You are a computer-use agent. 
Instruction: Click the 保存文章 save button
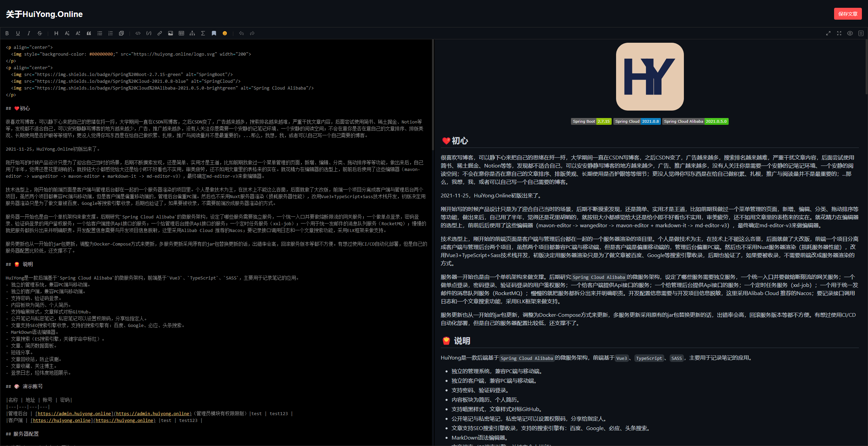[848, 14]
